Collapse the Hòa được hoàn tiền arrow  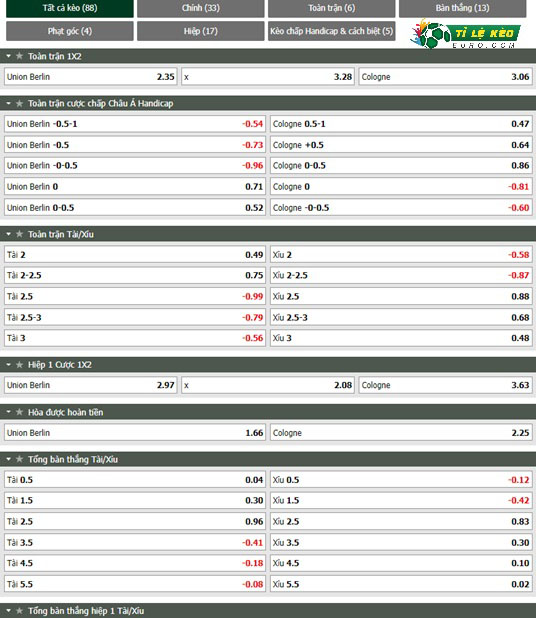[x=8, y=412]
